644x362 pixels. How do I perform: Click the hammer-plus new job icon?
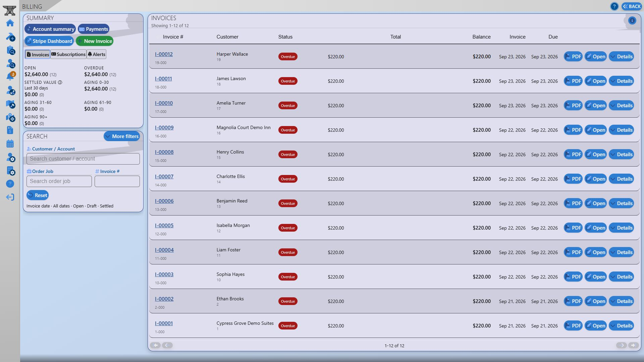click(x=10, y=37)
